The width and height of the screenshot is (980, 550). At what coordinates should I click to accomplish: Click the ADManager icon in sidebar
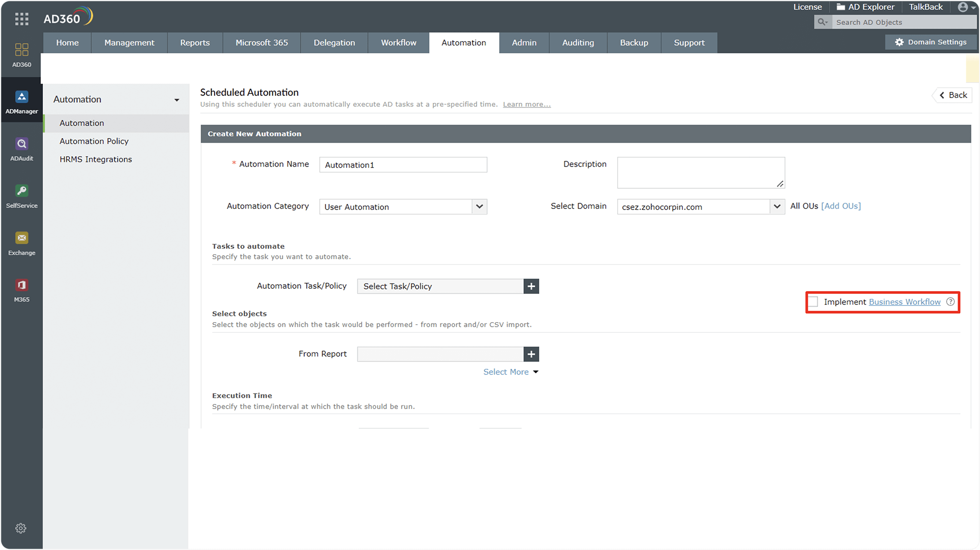21,101
